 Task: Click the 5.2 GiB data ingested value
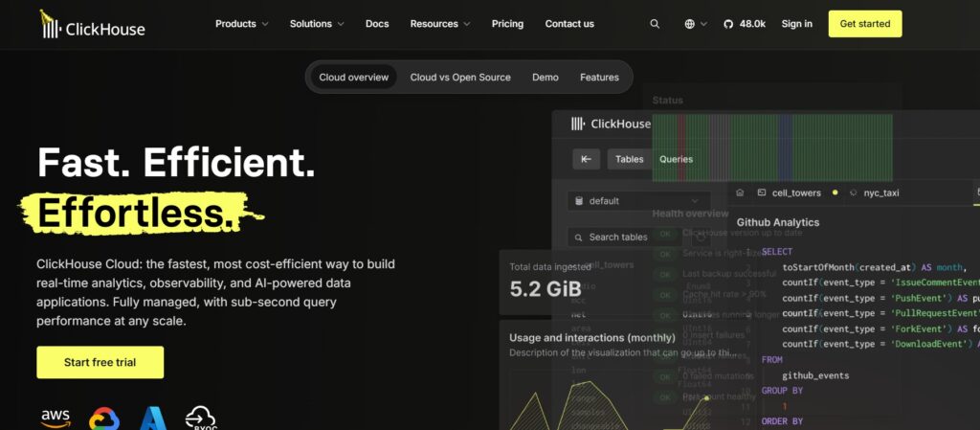tap(545, 288)
